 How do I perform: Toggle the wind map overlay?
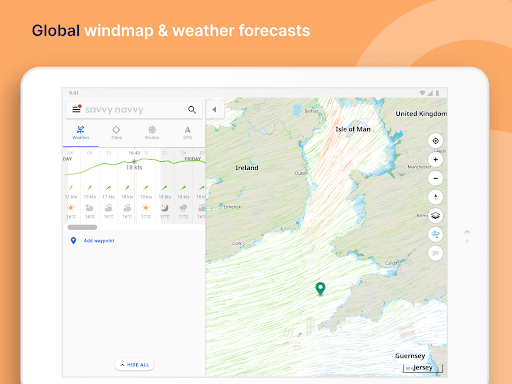435,234
